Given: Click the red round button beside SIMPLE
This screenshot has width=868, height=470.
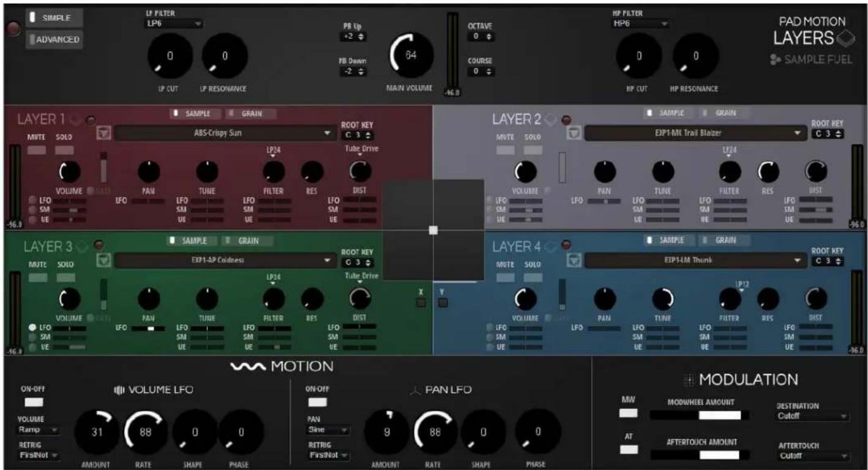Looking at the screenshot, I should click(x=12, y=29).
